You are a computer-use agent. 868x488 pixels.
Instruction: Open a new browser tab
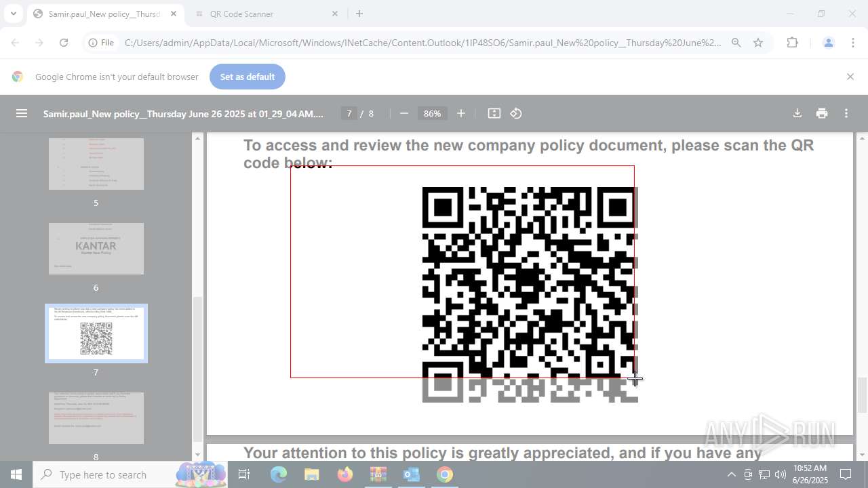coord(359,14)
